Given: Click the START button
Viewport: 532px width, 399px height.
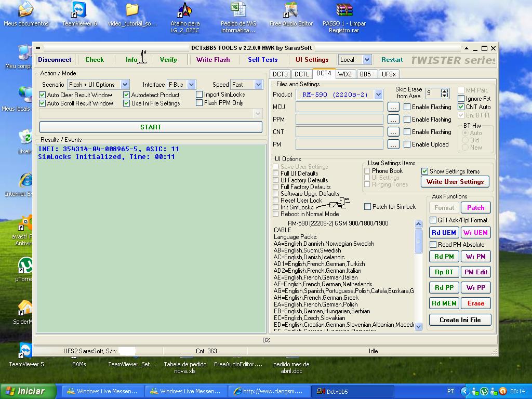Looking at the screenshot, I should coord(151,127).
